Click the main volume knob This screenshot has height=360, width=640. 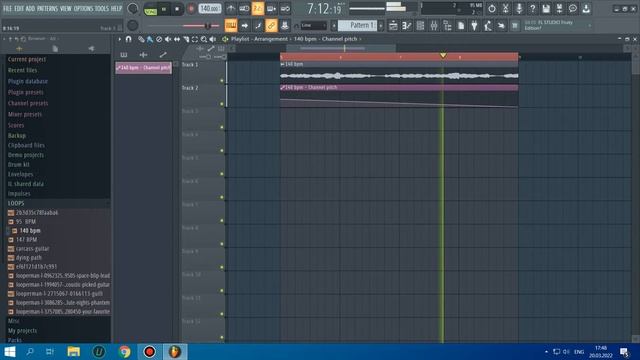tap(133, 8)
